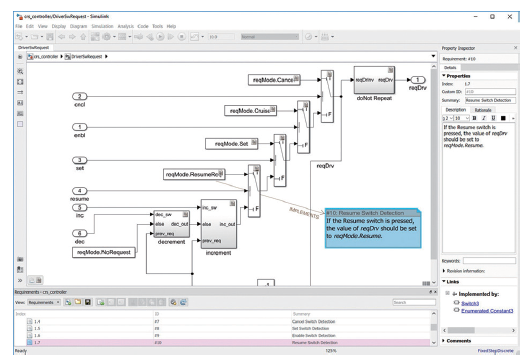Pick the black text color swatch
The image size is (525, 361).
pyautogui.click(x=503, y=118)
